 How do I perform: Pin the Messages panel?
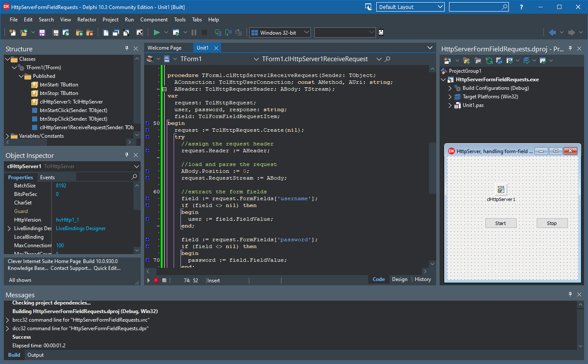tap(570, 294)
